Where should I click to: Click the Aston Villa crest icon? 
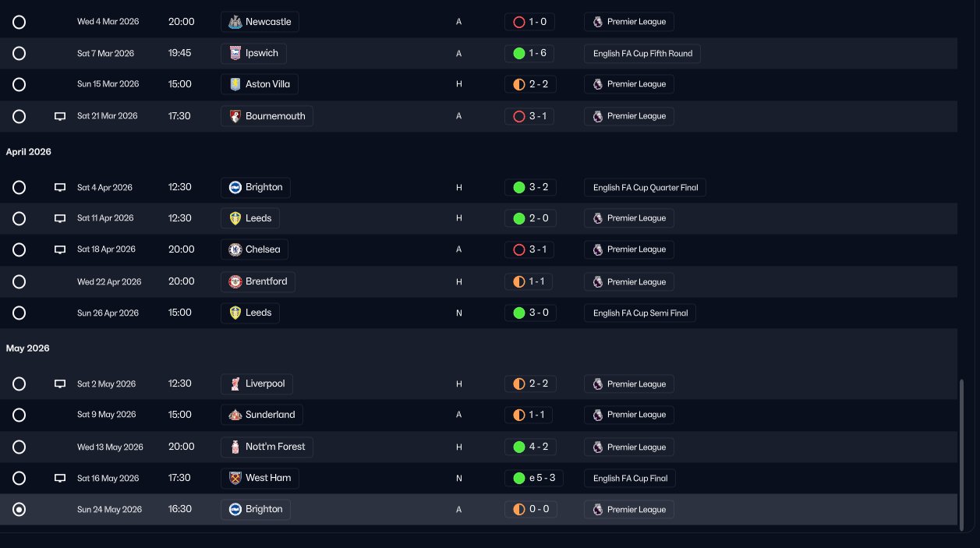235,84
